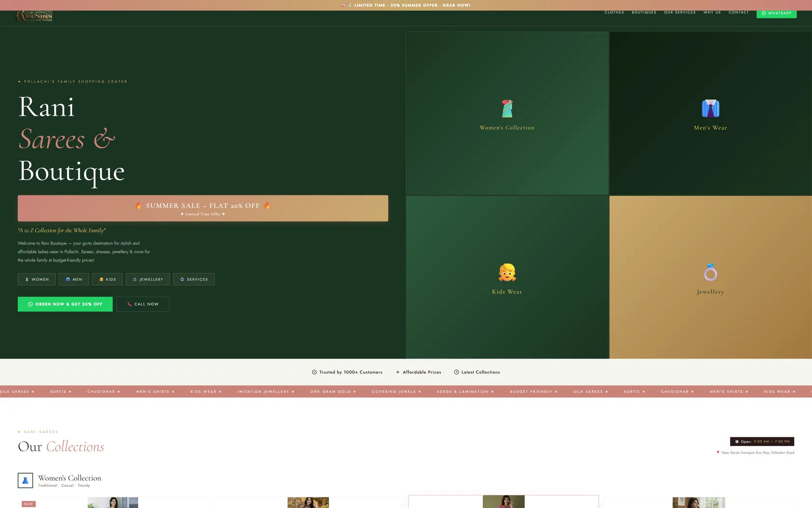Click "Affordable Prices" text
Viewport: 812px width, 508px height.
[422, 372]
